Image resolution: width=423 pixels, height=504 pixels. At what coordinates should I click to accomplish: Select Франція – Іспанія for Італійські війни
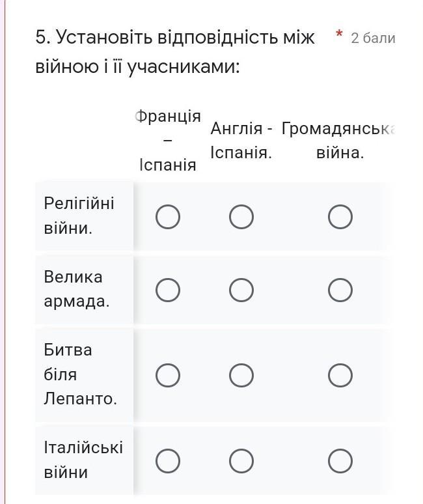tap(168, 461)
